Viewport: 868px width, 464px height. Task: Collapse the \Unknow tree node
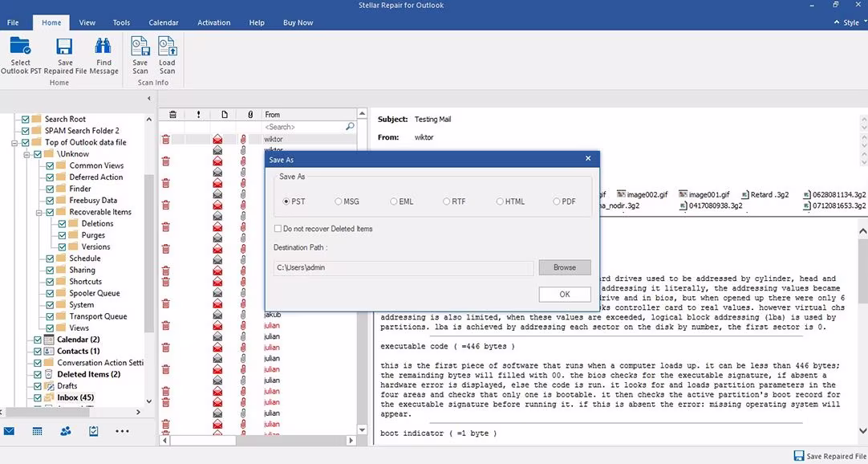[x=27, y=154]
